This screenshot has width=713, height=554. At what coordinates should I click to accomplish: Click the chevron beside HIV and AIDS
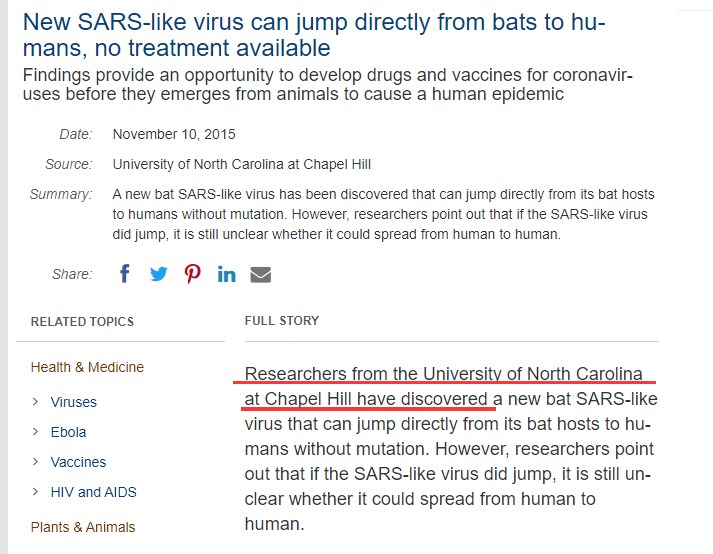[35, 492]
